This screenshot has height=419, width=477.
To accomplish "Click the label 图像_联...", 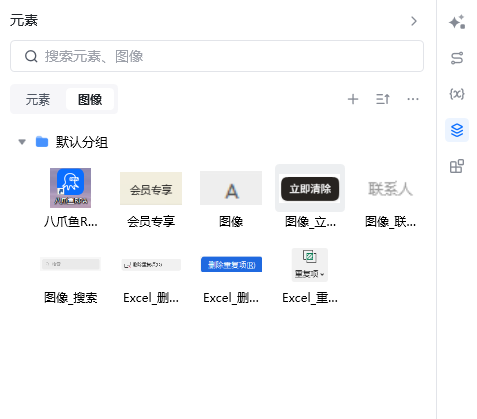I will pyautogui.click(x=390, y=221).
